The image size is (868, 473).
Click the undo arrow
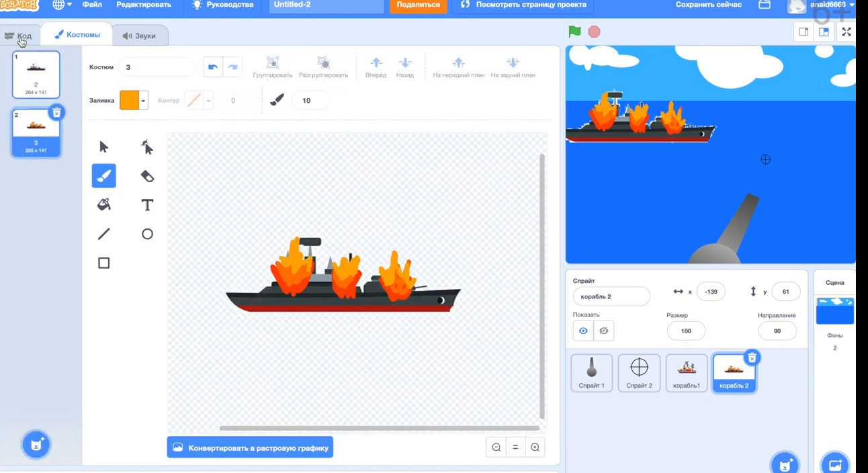pos(213,67)
